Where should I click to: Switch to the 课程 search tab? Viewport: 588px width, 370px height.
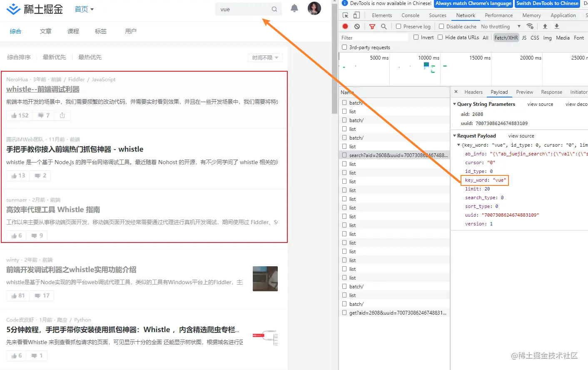(x=73, y=31)
